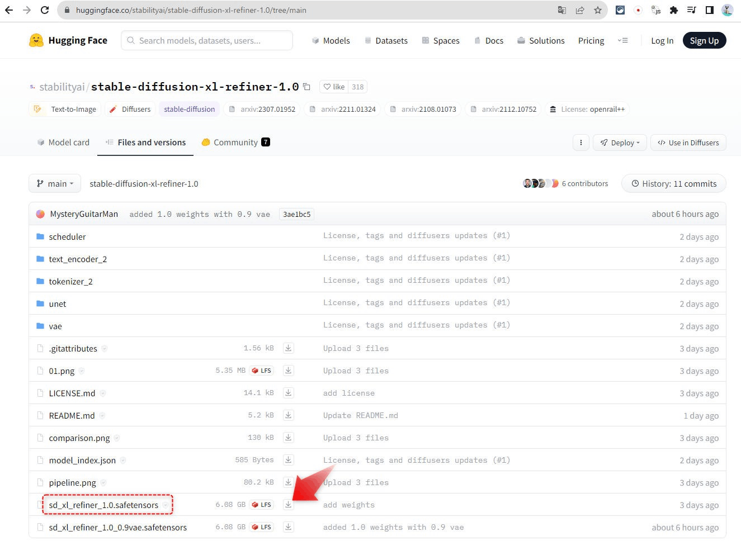Copy model name with the copy icon
This screenshot has width=741, height=560.
[306, 87]
